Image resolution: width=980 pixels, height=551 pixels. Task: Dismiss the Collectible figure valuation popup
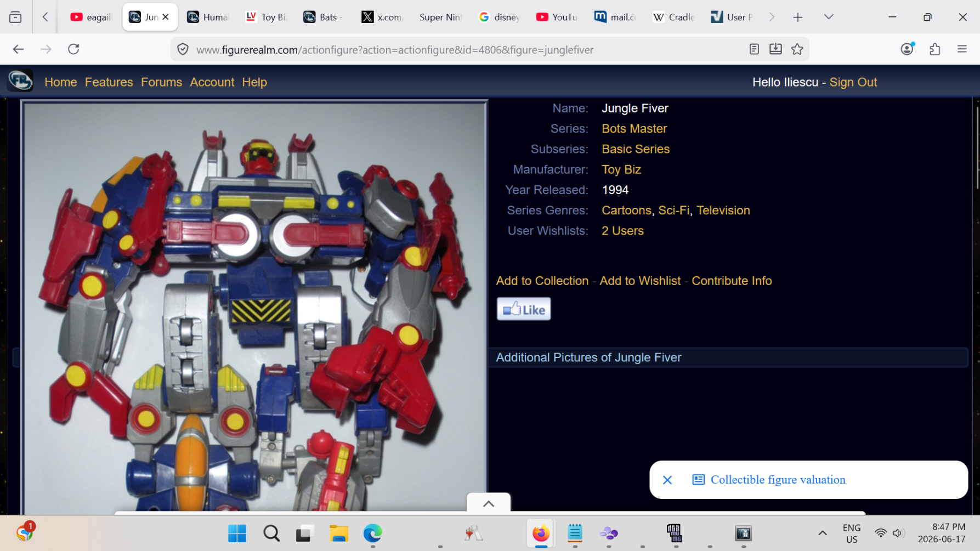667,480
